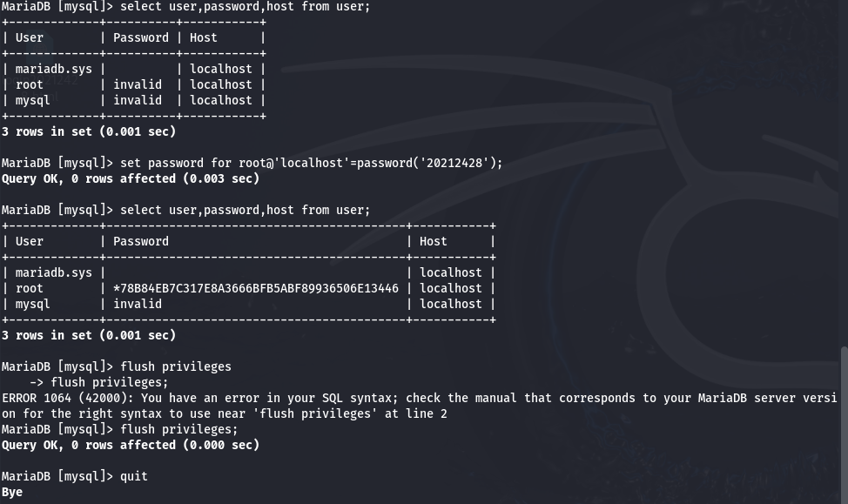Click the root user's password hash
848x504 pixels.
(x=256, y=288)
